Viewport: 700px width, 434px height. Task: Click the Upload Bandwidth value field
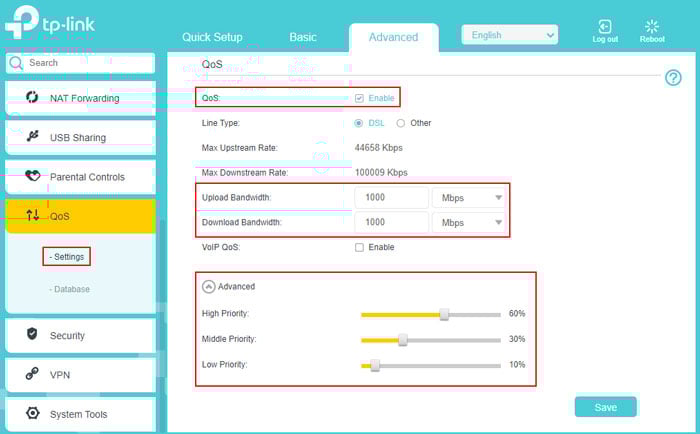click(x=392, y=198)
